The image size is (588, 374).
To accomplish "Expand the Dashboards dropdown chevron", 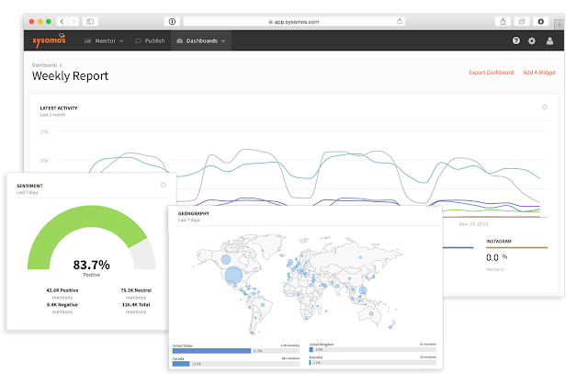I will pyautogui.click(x=223, y=40).
